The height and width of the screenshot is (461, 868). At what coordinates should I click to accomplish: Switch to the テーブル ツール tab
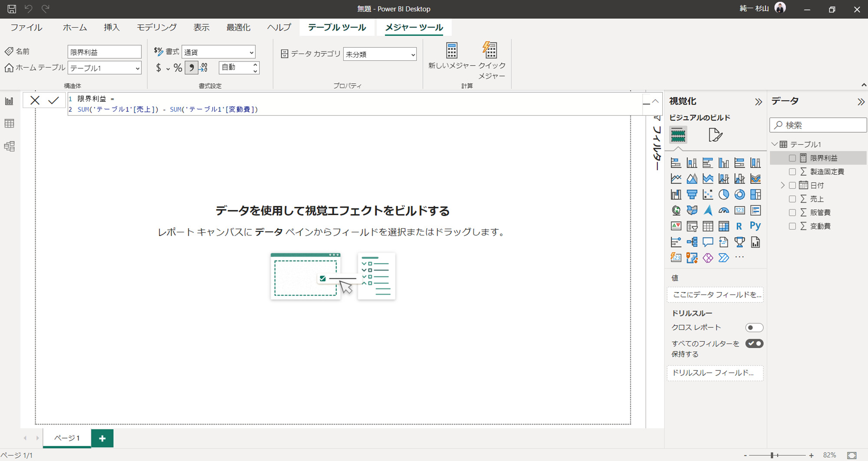pos(337,27)
